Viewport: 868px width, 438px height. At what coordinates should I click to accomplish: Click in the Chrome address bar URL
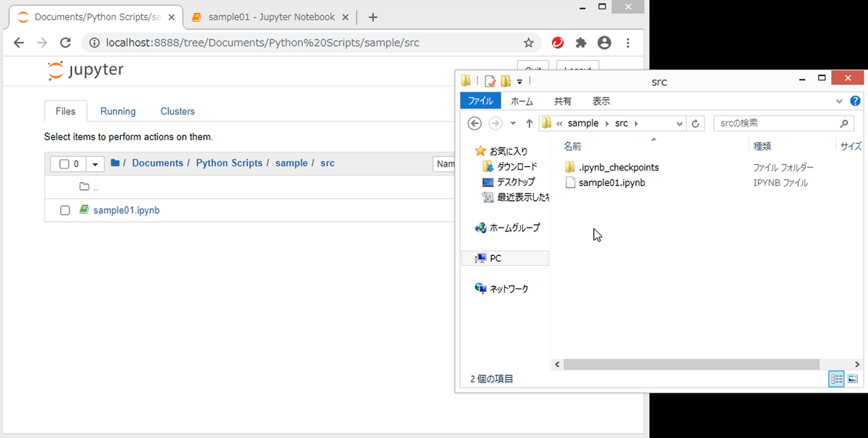coord(263,43)
